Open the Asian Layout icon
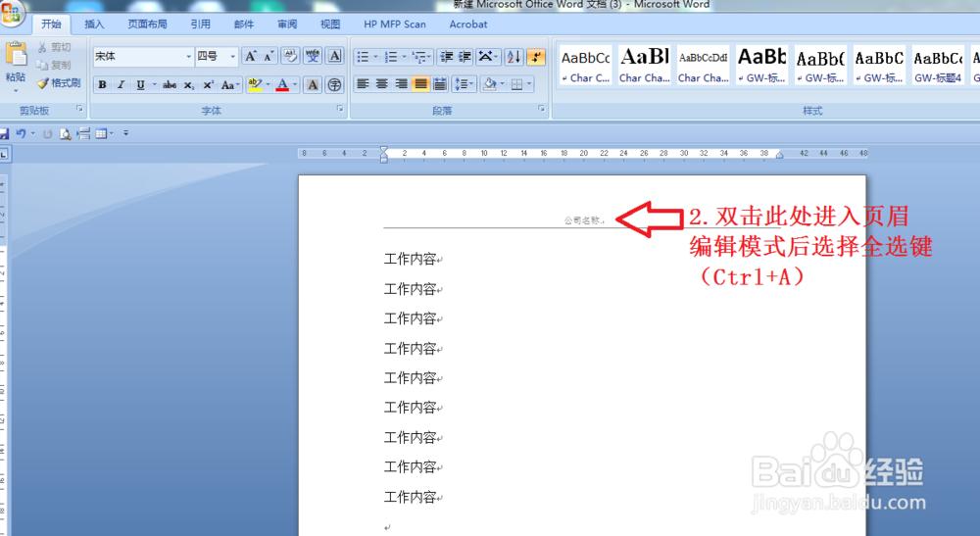Screen dimensions: 980x536 [486, 58]
